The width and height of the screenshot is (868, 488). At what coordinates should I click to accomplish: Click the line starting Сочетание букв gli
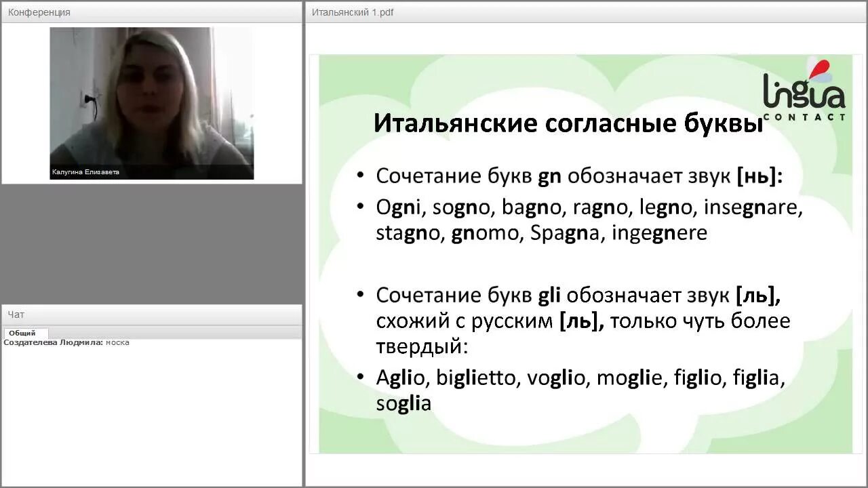(x=578, y=296)
